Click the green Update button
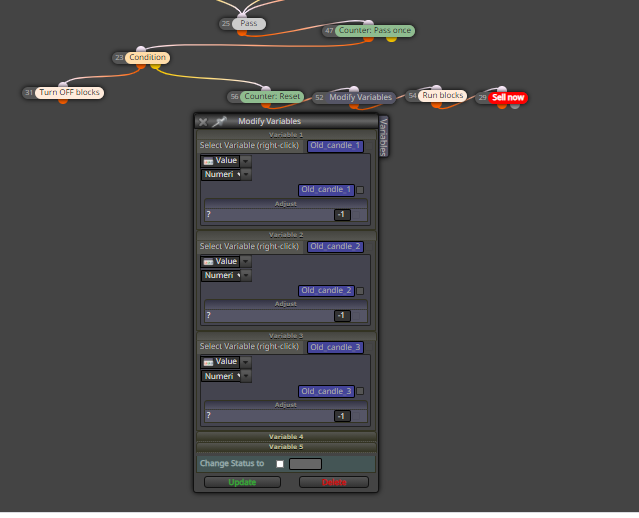 (x=242, y=482)
